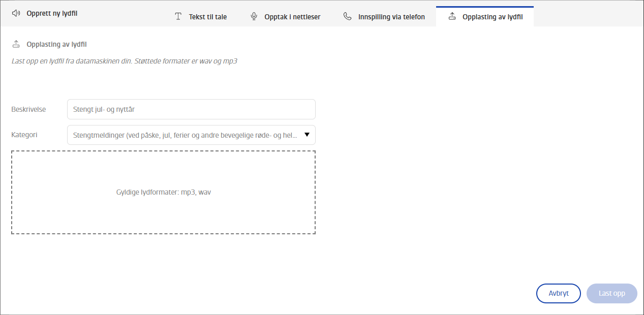
Task: Switch to the Tekst til tale tab
Action: pos(201,17)
